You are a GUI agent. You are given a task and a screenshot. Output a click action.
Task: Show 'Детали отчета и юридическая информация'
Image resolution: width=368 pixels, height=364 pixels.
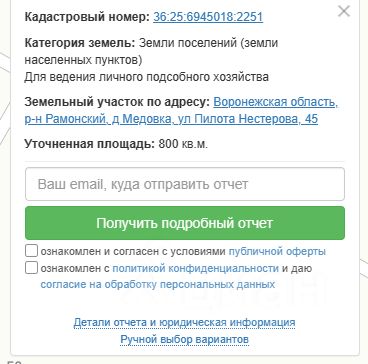(x=184, y=323)
